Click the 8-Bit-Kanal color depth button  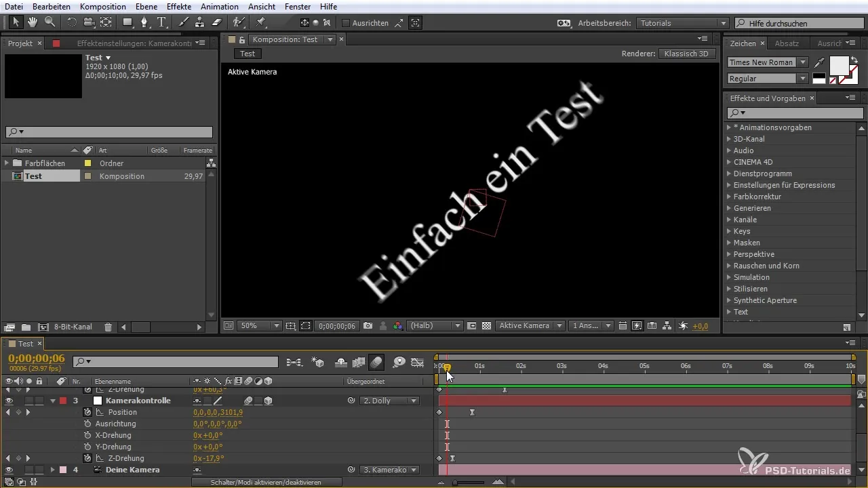73,327
